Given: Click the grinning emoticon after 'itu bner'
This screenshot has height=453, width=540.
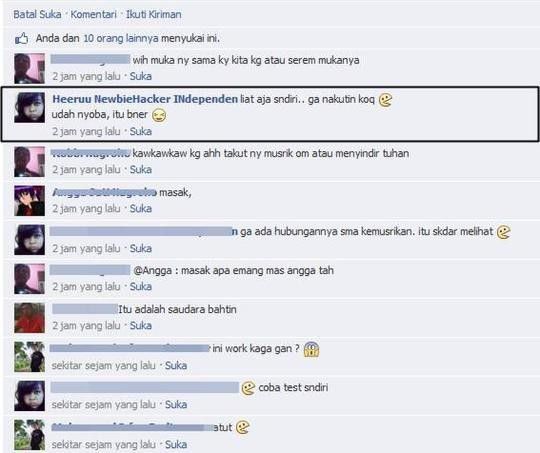Looking at the screenshot, I should coord(159,115).
